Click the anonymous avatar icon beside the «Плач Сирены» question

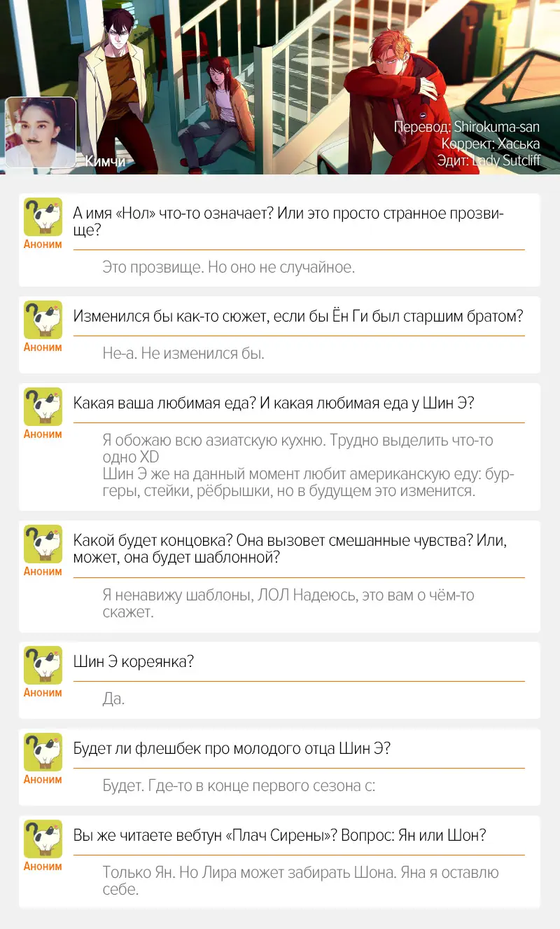pyautogui.click(x=43, y=839)
